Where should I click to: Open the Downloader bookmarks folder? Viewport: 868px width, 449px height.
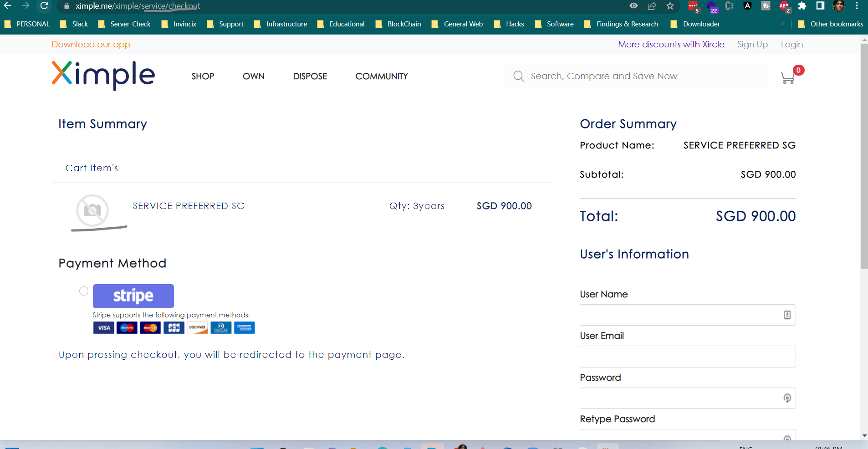coord(695,24)
